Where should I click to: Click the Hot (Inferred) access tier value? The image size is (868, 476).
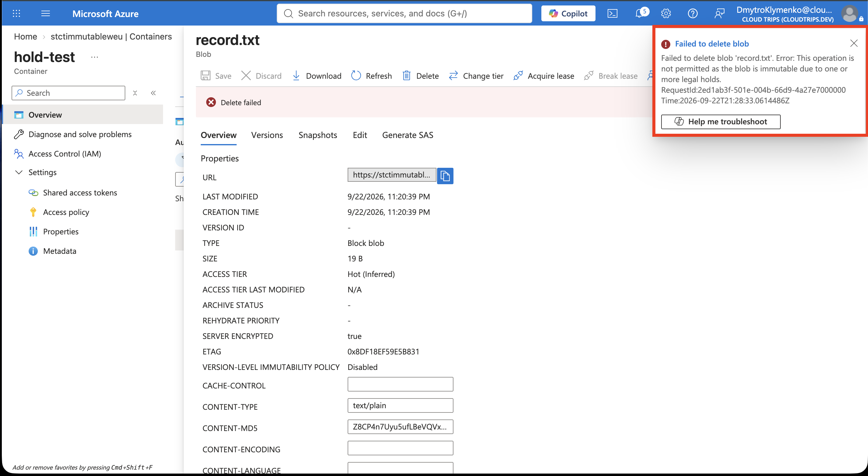(371, 274)
